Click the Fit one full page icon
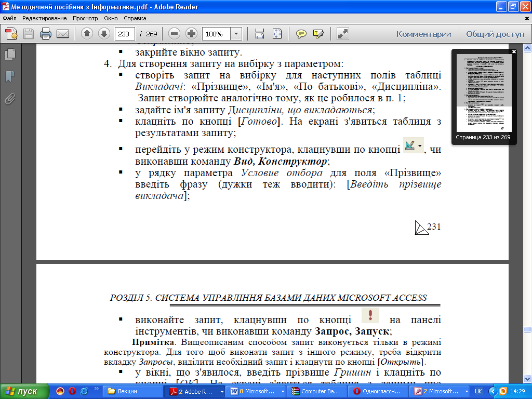This screenshot has height=399, width=532. coord(277,34)
